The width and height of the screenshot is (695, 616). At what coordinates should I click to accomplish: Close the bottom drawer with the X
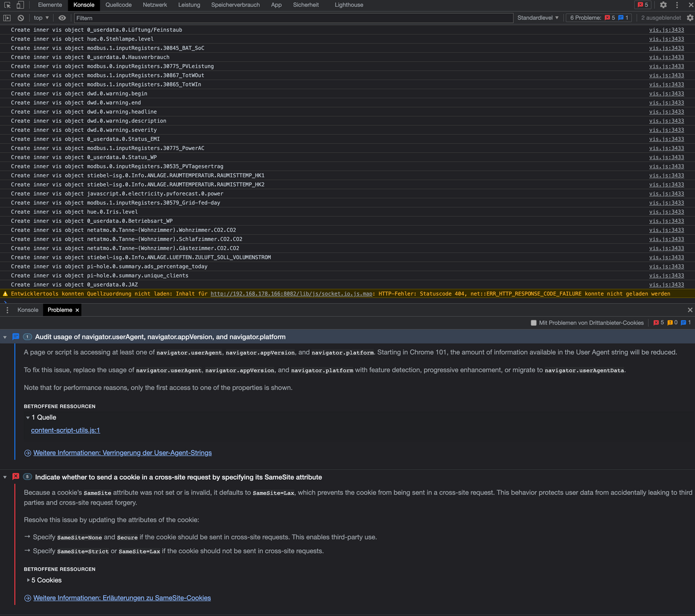point(690,310)
